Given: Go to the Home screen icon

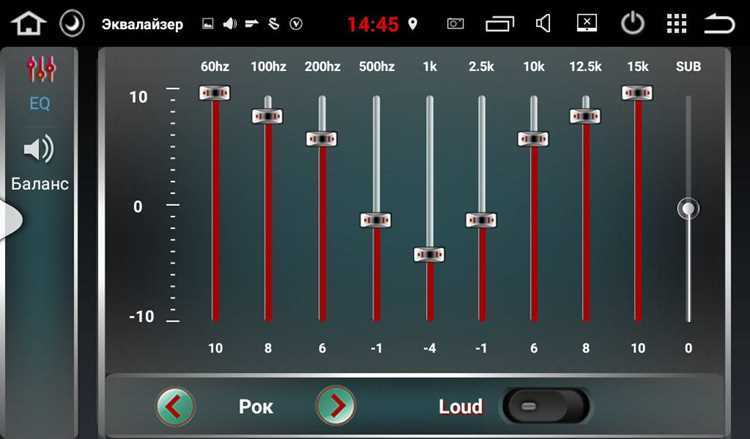Looking at the screenshot, I should (29, 23).
